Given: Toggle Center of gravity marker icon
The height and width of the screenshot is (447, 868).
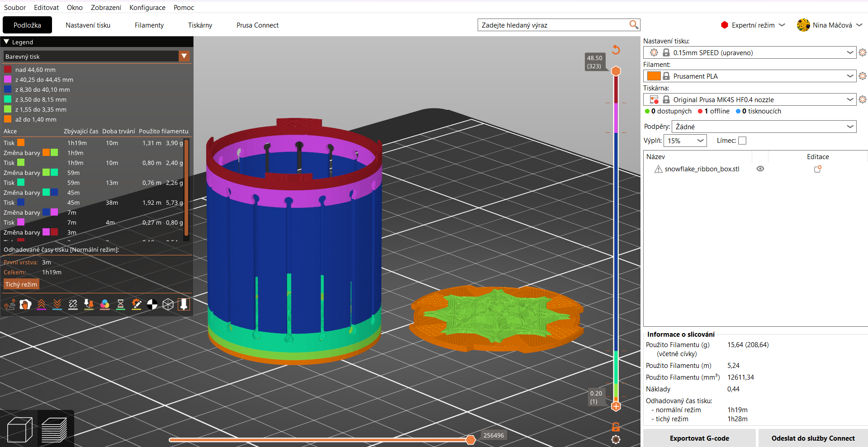Looking at the screenshot, I should click(152, 305).
